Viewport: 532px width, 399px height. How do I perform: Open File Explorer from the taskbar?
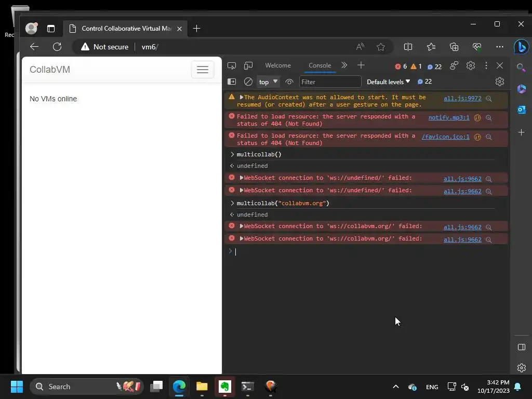point(202,387)
